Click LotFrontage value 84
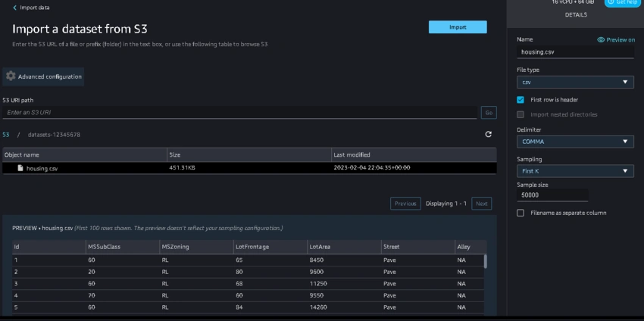Screen dimensions: 644x321 point(239,307)
